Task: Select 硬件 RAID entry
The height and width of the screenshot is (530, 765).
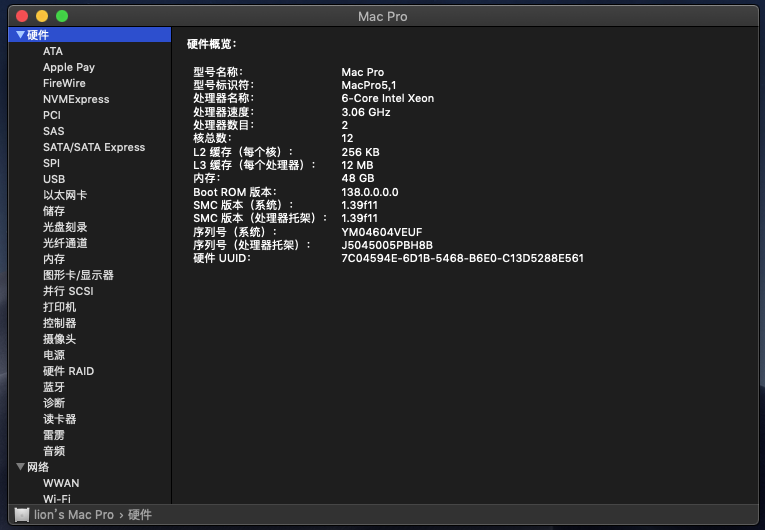Action: (68, 371)
